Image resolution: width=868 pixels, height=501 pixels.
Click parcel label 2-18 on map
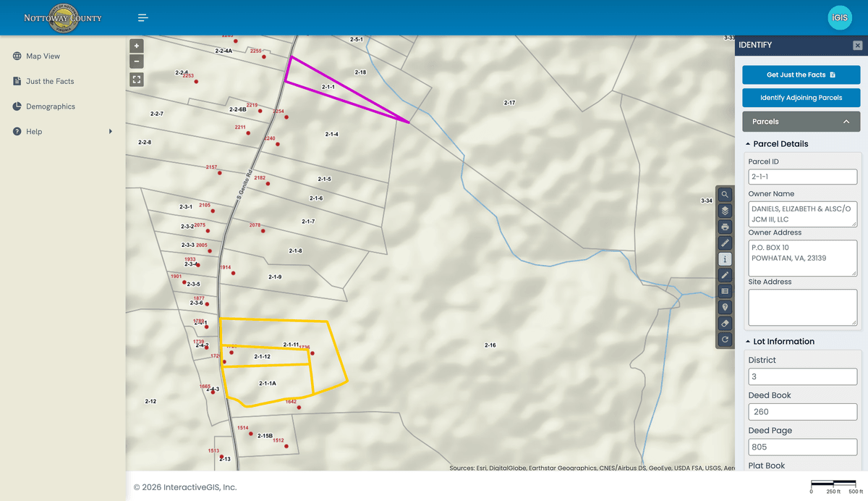tap(360, 72)
